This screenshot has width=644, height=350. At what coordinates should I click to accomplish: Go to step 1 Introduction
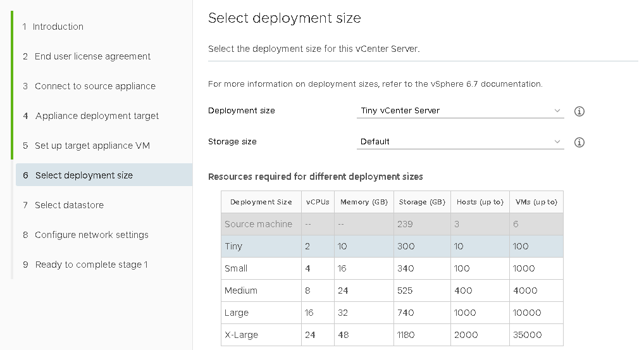click(x=58, y=27)
